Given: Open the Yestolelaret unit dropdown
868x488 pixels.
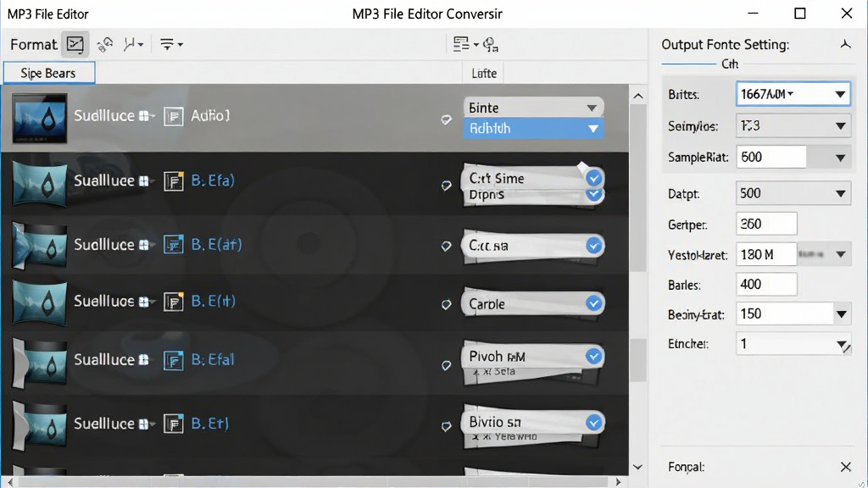Looking at the screenshot, I should [824, 254].
